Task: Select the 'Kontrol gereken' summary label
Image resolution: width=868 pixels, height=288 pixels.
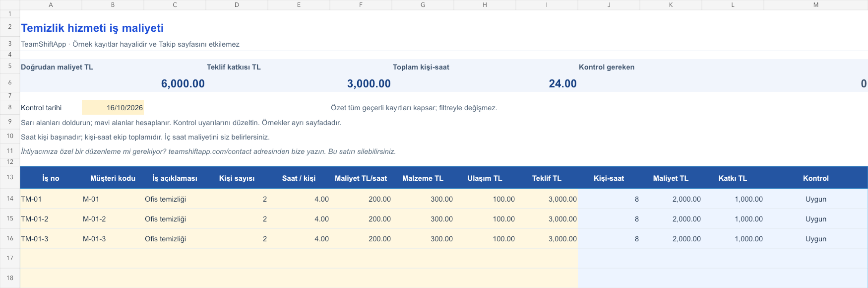Action: 606,67
